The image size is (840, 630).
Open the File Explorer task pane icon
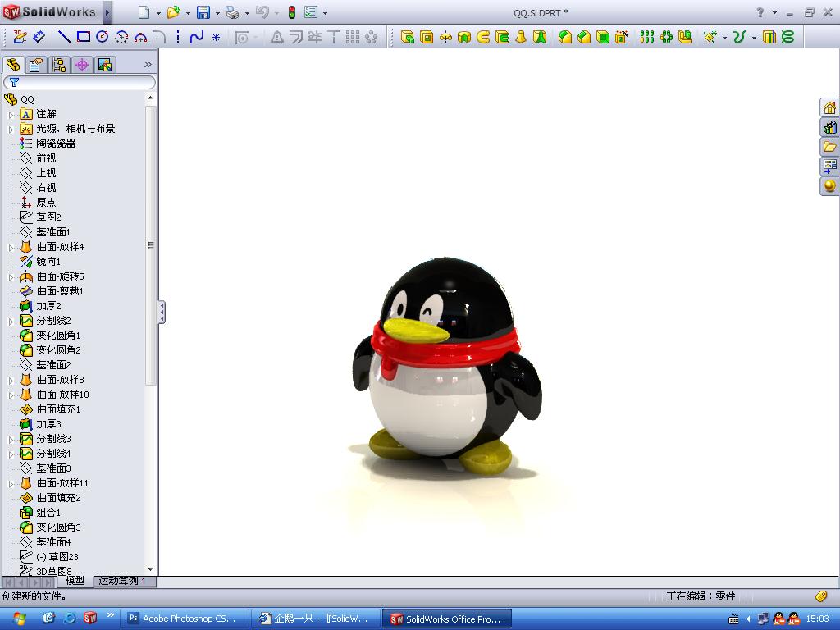829,147
